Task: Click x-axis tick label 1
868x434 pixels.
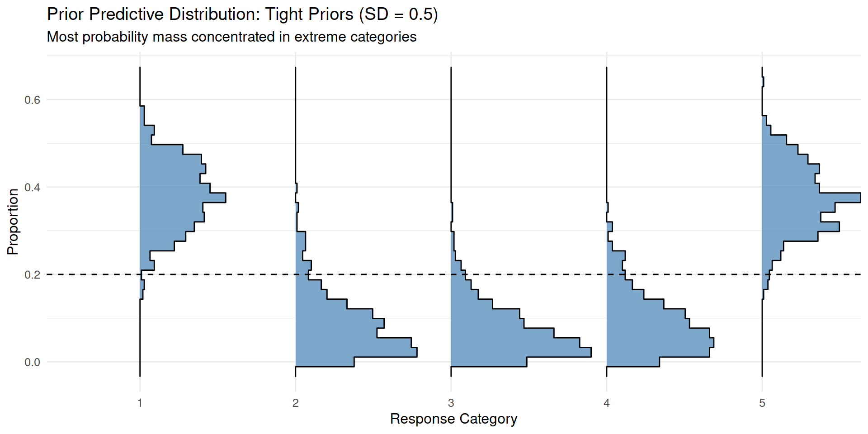Action: tap(140, 403)
